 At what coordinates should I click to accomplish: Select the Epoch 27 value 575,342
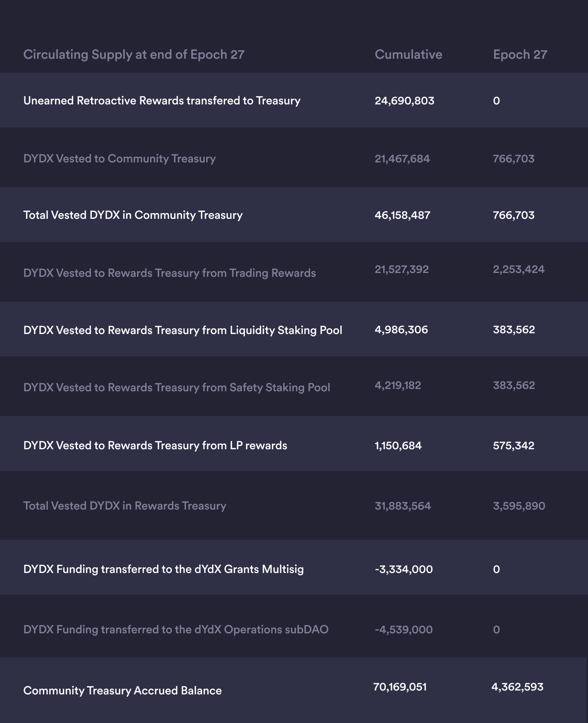(513, 445)
